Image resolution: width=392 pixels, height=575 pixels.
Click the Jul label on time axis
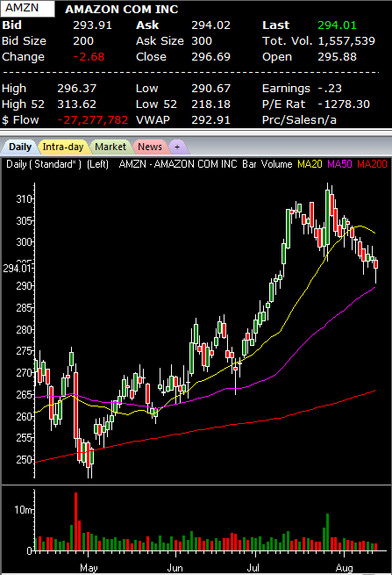253,568
